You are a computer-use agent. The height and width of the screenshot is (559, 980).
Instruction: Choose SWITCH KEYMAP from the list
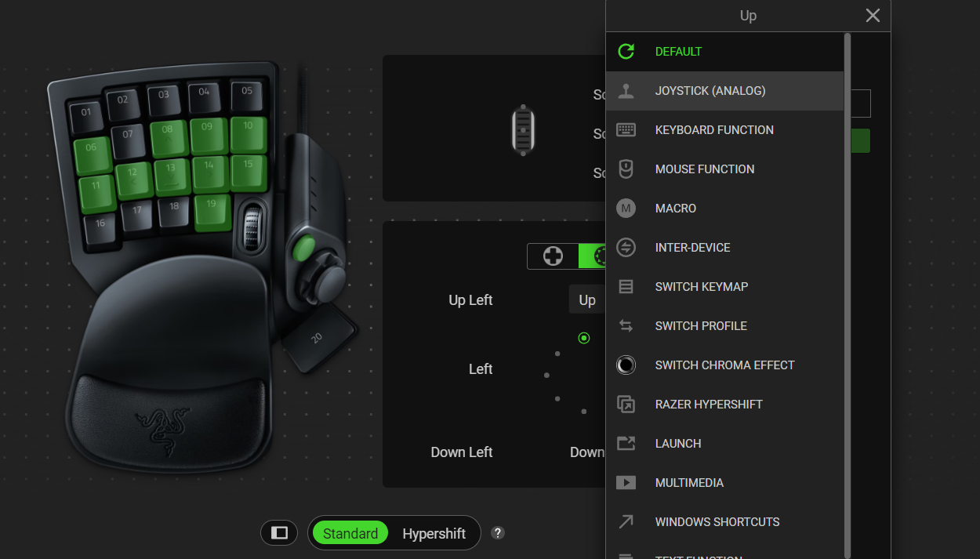[725, 287]
